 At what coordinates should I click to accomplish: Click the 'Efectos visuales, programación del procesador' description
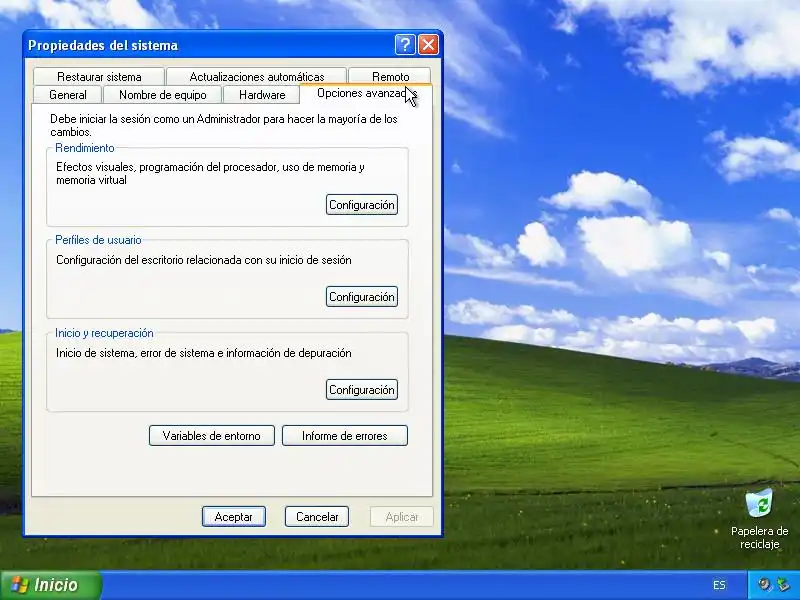click(210, 173)
